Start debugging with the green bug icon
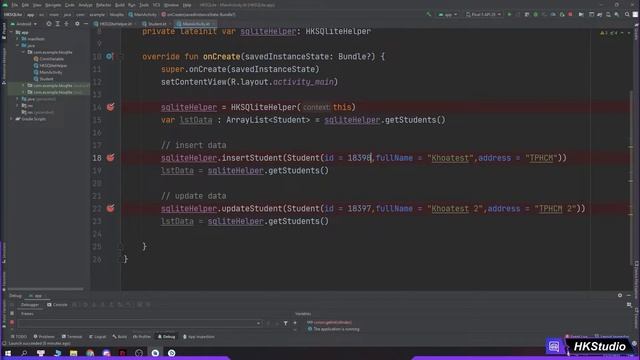Viewport: 640px width, 360px height. [536, 14]
